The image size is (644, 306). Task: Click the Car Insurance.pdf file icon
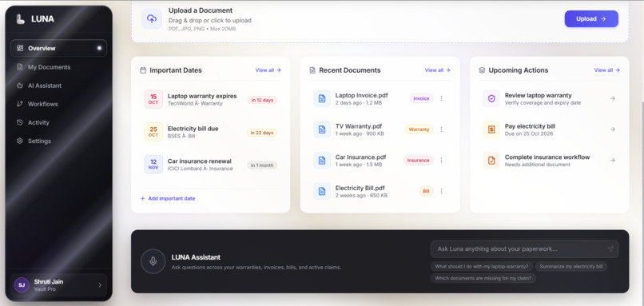(322, 160)
